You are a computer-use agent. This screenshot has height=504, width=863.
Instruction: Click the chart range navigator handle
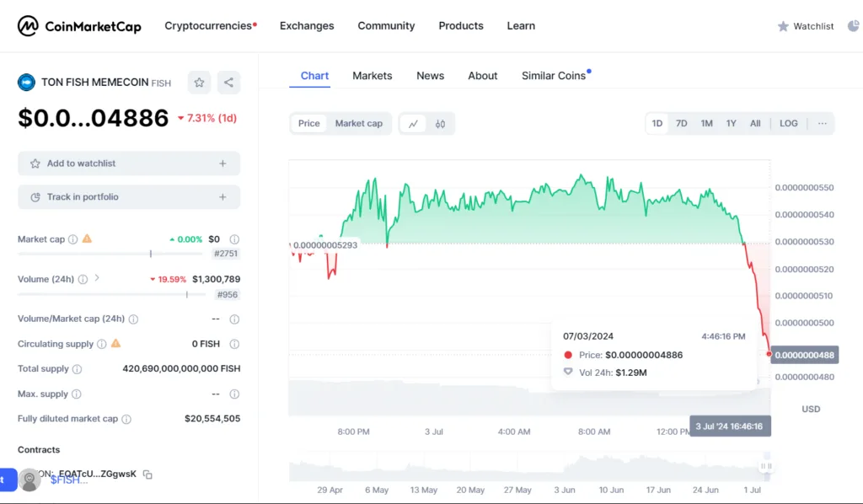click(x=766, y=466)
